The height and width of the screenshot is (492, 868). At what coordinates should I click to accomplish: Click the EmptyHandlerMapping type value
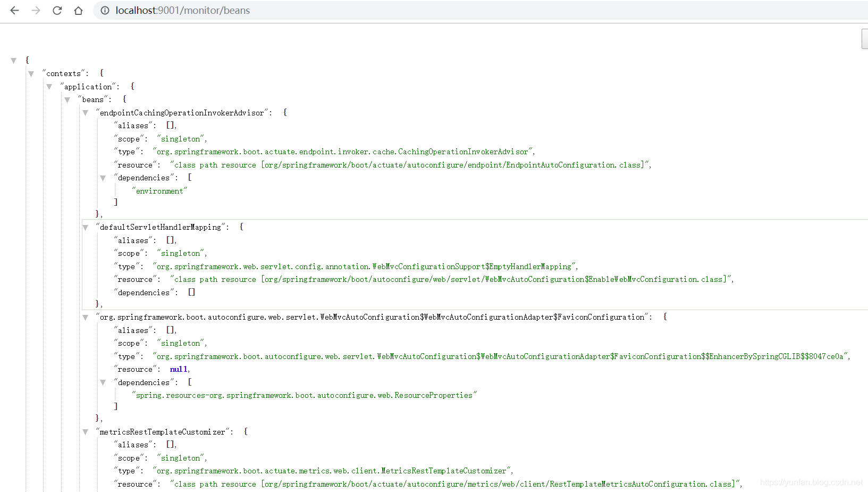[x=364, y=266]
